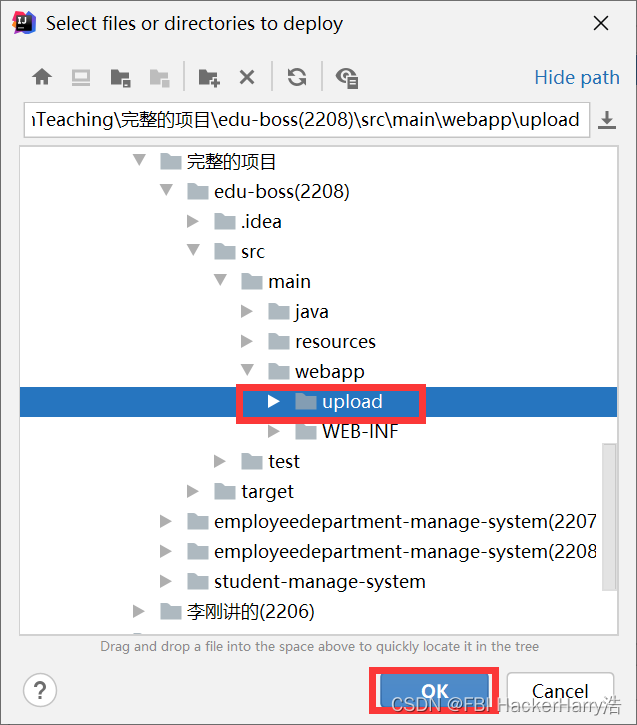Select the WEB-INF folder

click(347, 431)
